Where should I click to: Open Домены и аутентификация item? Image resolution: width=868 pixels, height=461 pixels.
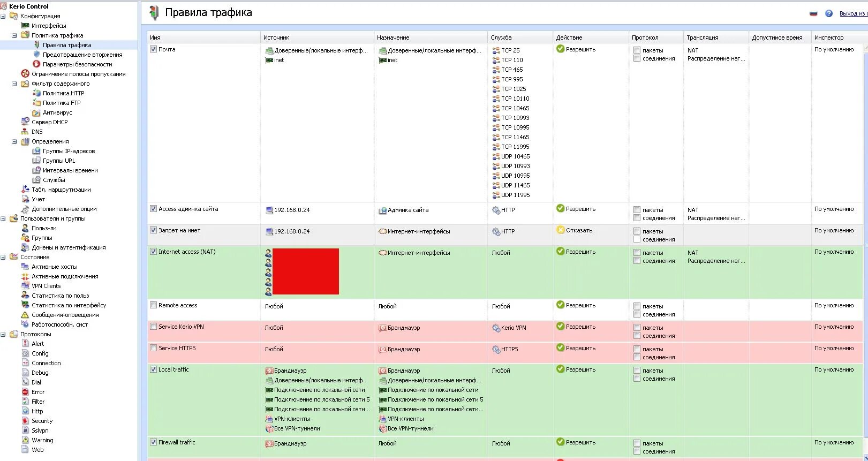(69, 247)
